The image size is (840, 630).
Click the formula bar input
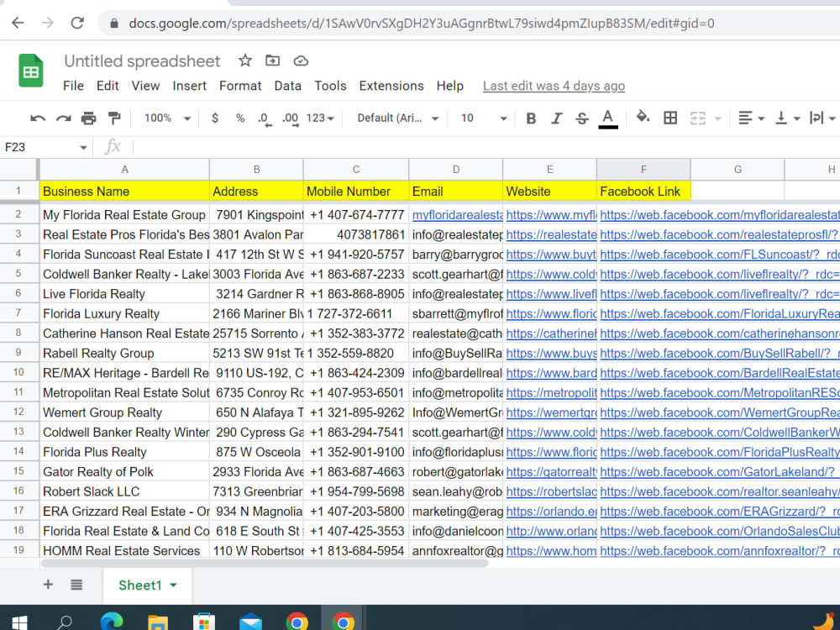(x=486, y=147)
